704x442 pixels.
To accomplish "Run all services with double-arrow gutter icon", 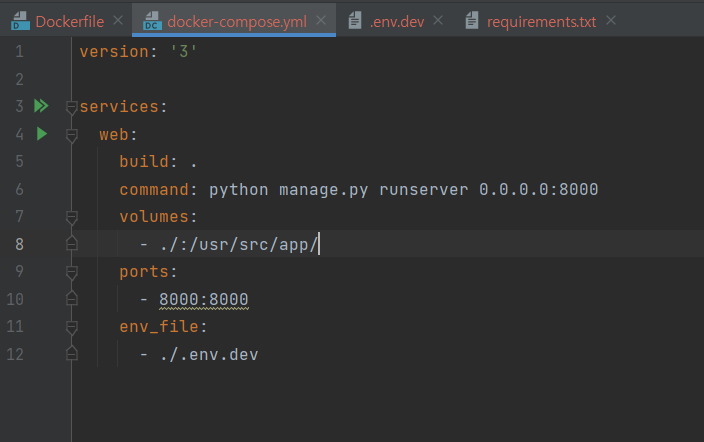I will (41, 106).
